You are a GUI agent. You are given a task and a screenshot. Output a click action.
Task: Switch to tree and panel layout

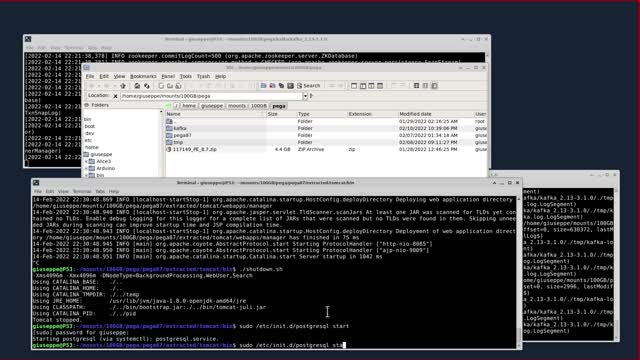363,86
